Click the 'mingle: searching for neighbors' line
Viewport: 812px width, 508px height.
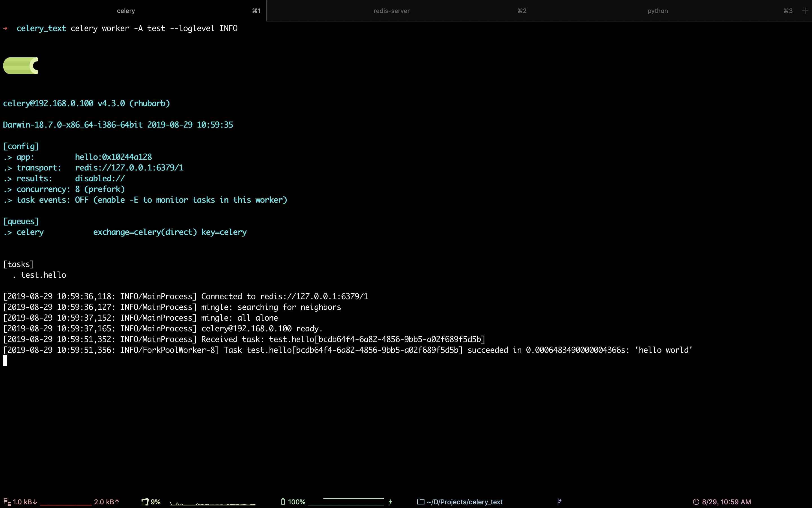172,307
